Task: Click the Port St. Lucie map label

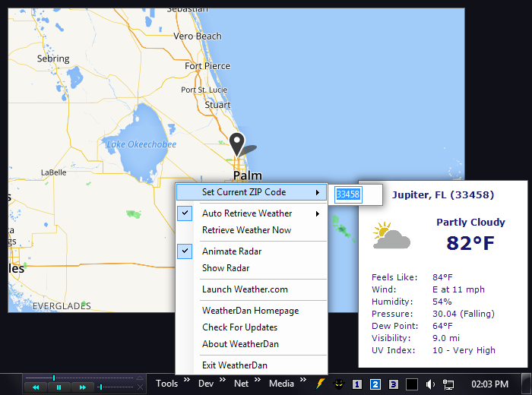Action: pyautogui.click(x=204, y=90)
